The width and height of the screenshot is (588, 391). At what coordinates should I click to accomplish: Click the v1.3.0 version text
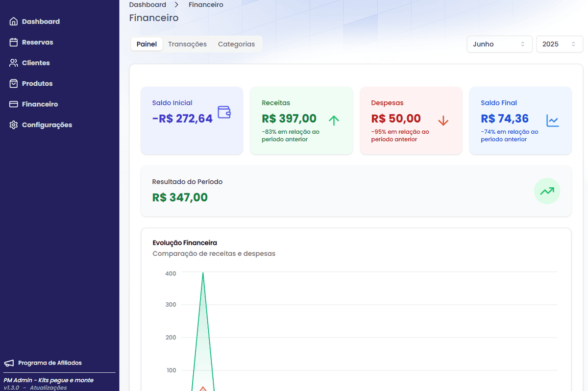click(11, 388)
